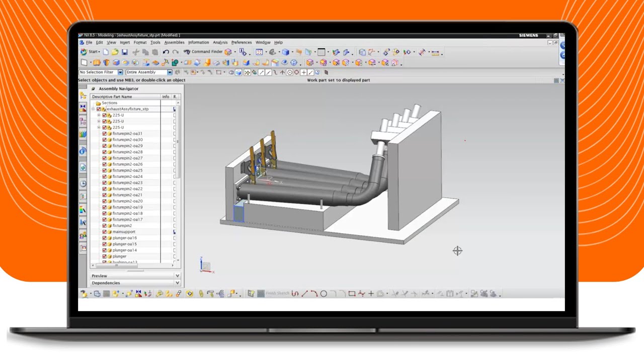Click the Sketch rectangle icon in feature toolbar
644x362 pixels.
click(84, 62)
